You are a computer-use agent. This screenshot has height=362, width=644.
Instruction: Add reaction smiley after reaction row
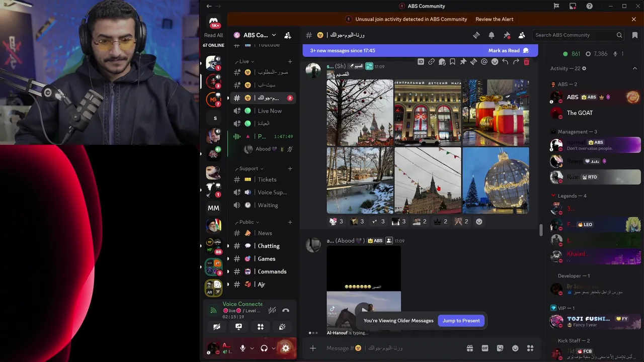(479, 221)
